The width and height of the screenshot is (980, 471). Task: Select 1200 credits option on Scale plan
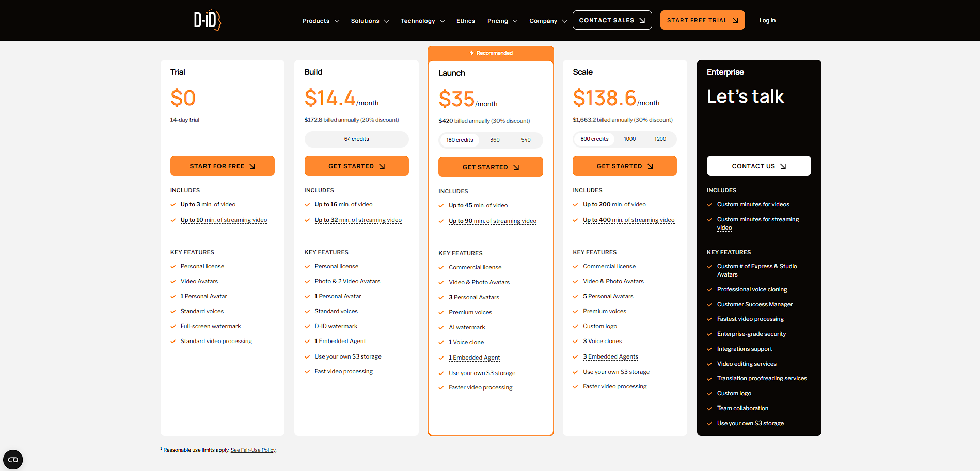tap(660, 139)
